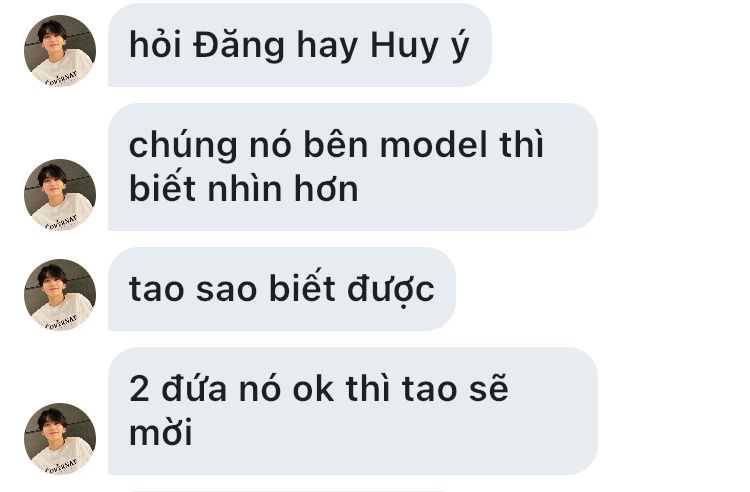Viewport: 750px width, 492px height.
Task: Select the 'hỏi Đăng hay Huy ý' message bubble
Action: coord(300,45)
